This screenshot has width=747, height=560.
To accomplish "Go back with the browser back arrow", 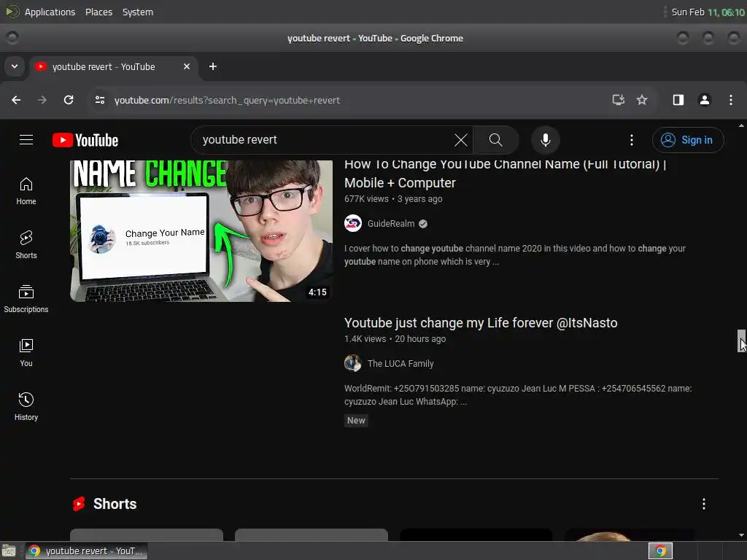I will tap(16, 100).
